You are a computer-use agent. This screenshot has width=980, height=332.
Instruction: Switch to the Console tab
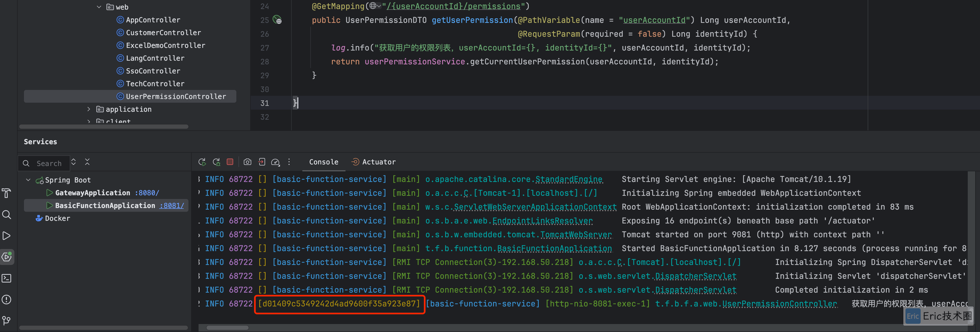point(324,162)
